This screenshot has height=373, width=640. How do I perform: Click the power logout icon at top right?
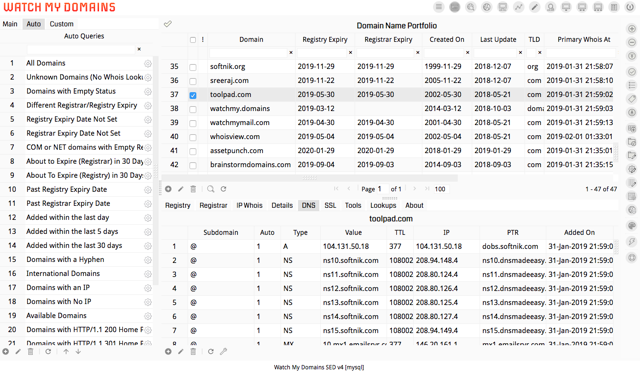coord(630,7)
